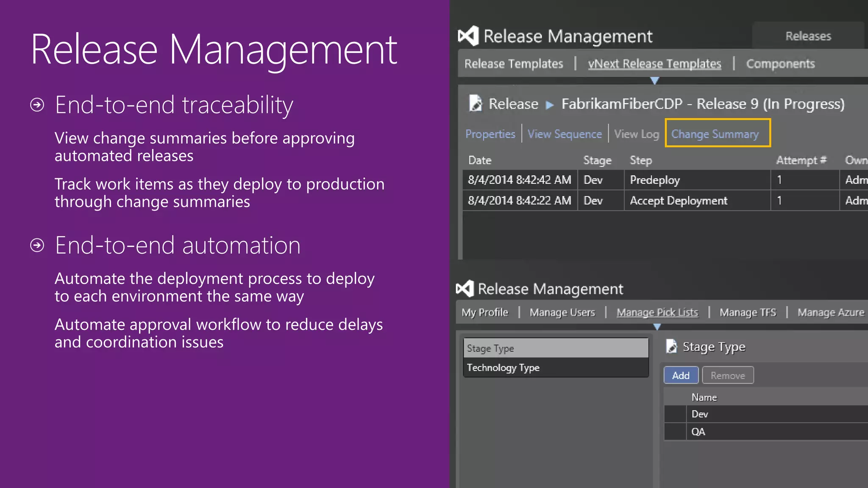Open Manage Users
The width and height of the screenshot is (868, 488).
(x=562, y=312)
